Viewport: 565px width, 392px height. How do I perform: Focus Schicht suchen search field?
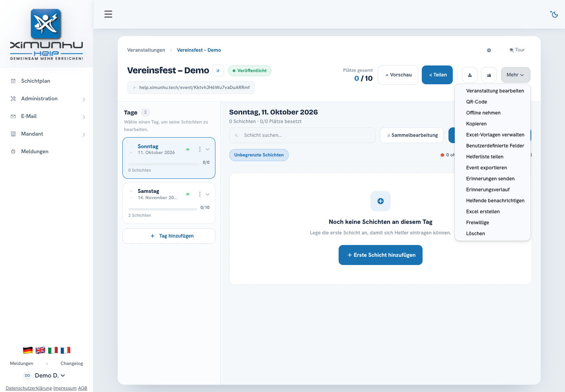(x=303, y=135)
